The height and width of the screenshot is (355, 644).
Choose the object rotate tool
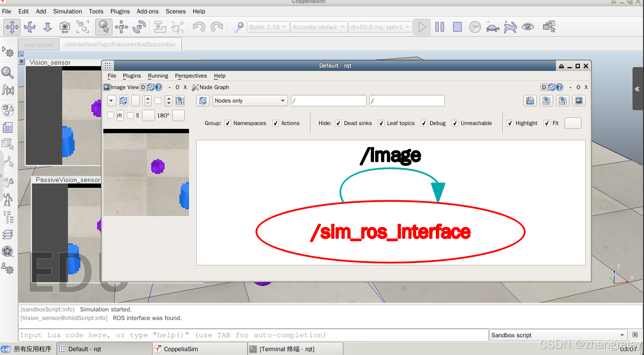coord(139,27)
